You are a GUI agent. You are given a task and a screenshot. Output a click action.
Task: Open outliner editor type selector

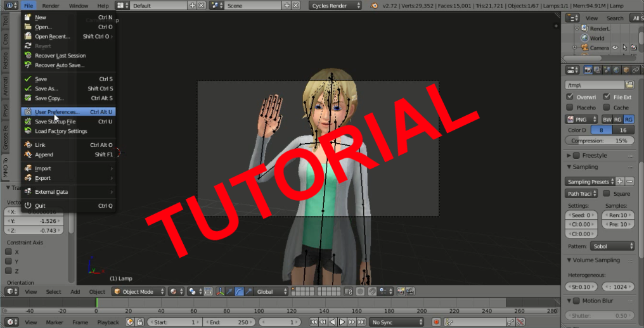pyautogui.click(x=572, y=18)
